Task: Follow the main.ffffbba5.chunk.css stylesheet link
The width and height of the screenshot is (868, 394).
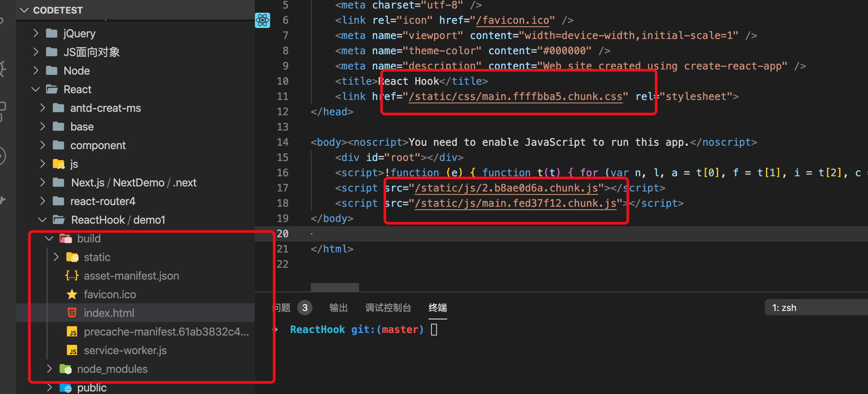Action: tap(516, 96)
